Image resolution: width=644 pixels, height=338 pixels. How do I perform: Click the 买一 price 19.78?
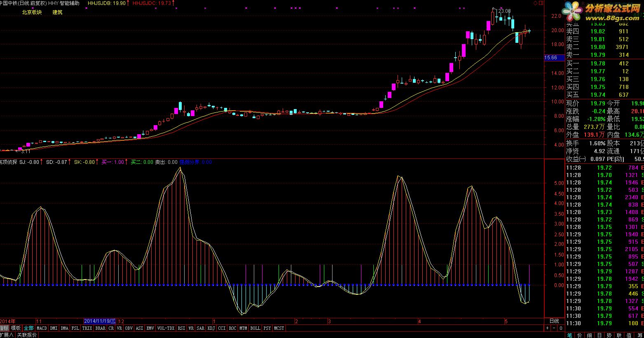coord(597,63)
